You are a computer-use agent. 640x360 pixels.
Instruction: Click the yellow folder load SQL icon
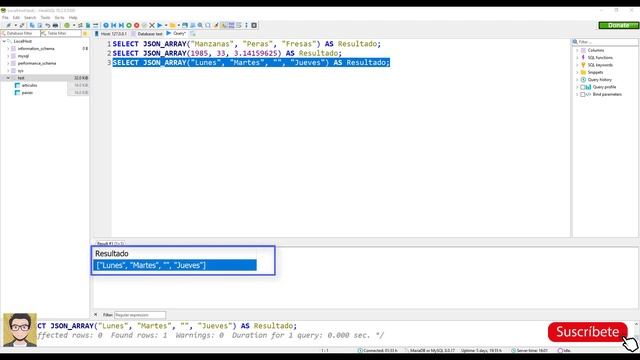172,25
